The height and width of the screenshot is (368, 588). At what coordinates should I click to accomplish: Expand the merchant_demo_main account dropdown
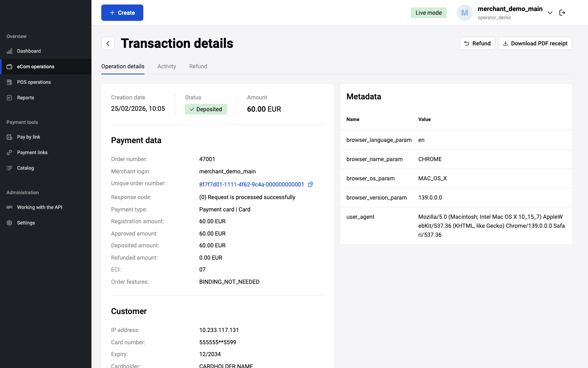(550, 13)
